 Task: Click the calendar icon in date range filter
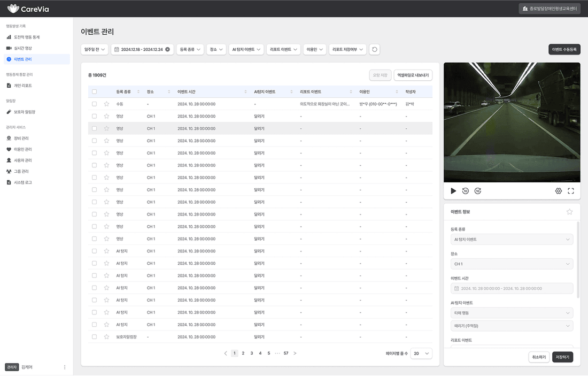pos(117,50)
